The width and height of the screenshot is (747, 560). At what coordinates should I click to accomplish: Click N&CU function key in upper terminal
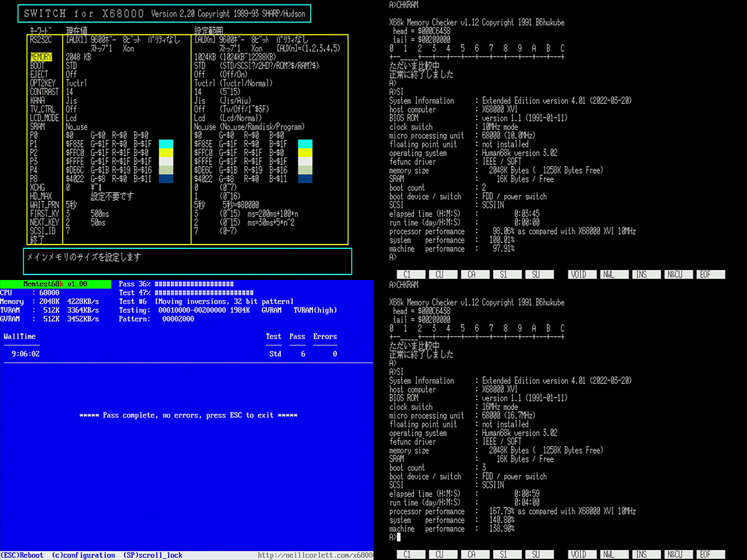coord(679,274)
